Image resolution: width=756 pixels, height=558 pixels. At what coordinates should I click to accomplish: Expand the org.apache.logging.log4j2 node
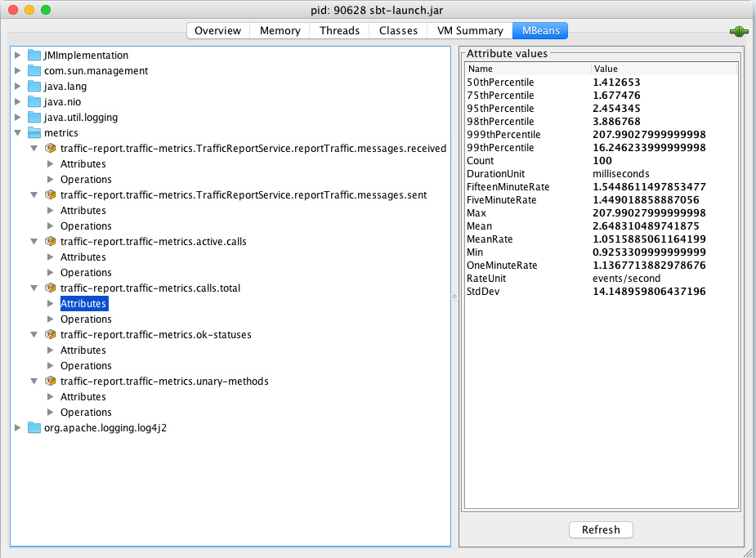click(18, 427)
